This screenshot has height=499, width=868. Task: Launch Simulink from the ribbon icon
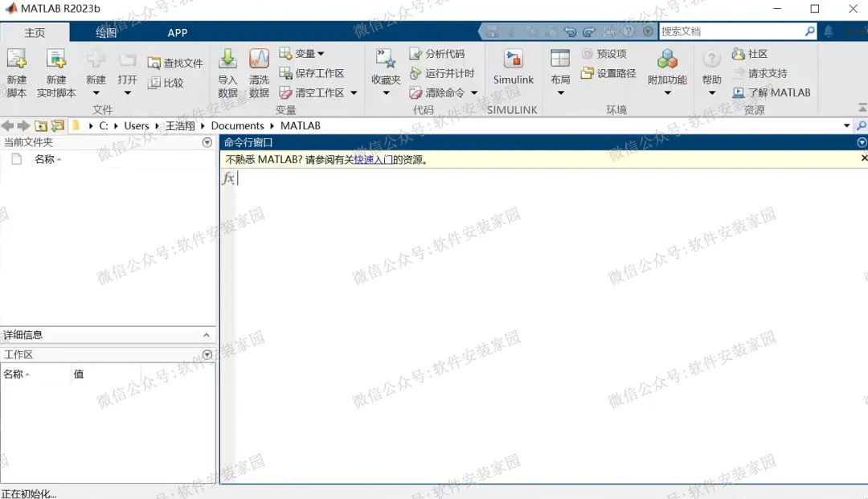click(513, 59)
